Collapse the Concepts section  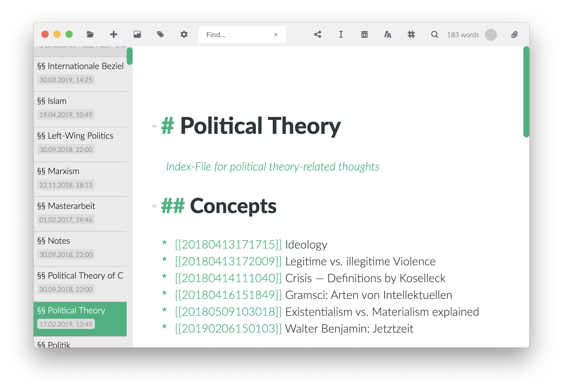(x=154, y=207)
